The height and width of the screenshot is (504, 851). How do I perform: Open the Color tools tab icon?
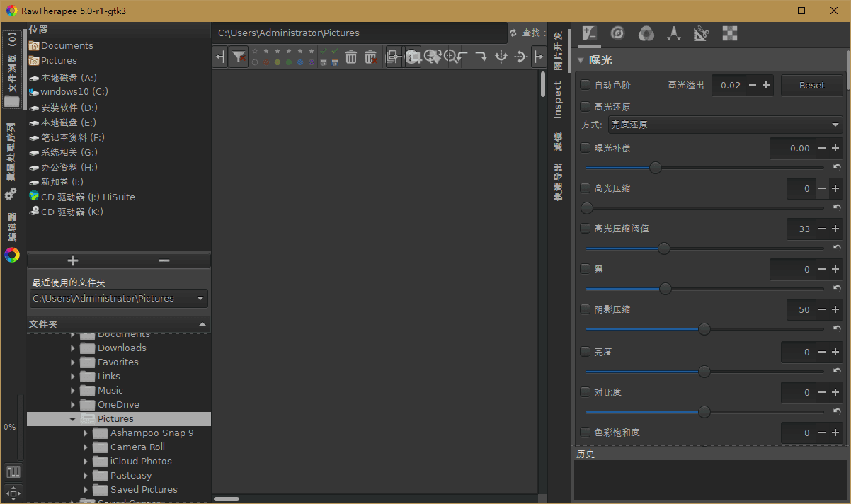pos(646,33)
